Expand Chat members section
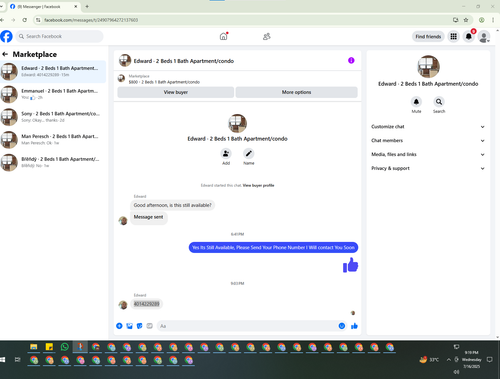 pyautogui.click(x=428, y=140)
